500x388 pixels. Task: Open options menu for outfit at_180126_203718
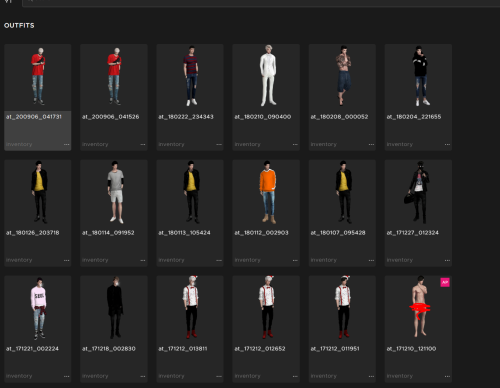coord(67,260)
